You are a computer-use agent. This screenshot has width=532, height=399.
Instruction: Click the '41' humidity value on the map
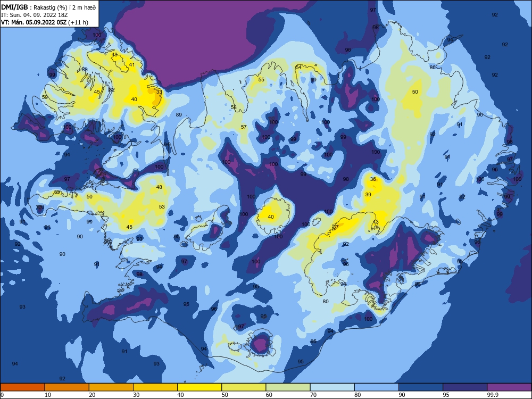point(132,65)
